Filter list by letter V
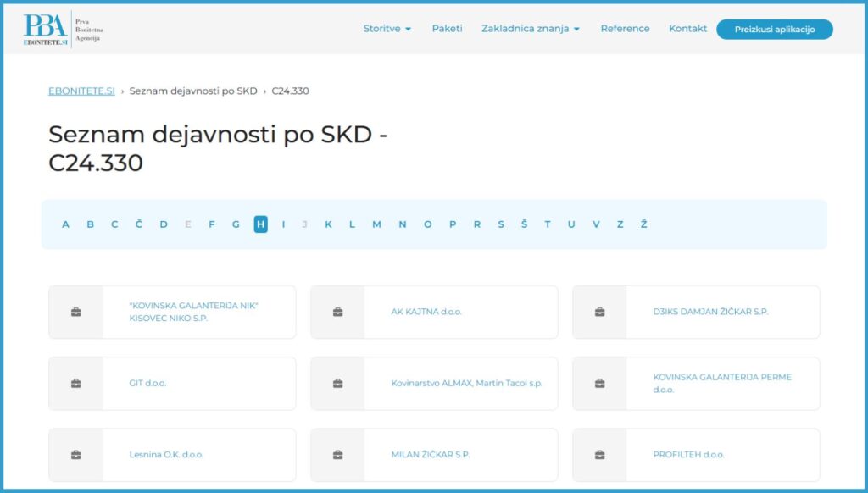This screenshot has width=868, height=493. (x=596, y=224)
